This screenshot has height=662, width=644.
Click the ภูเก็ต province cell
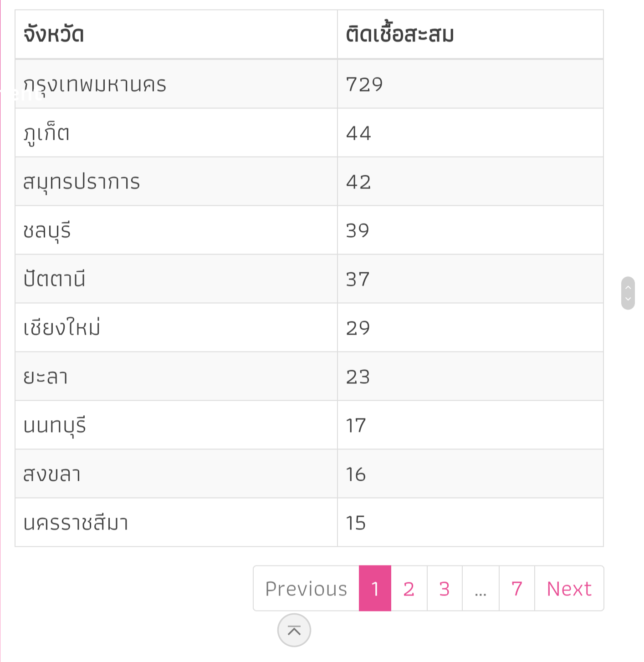(46, 133)
